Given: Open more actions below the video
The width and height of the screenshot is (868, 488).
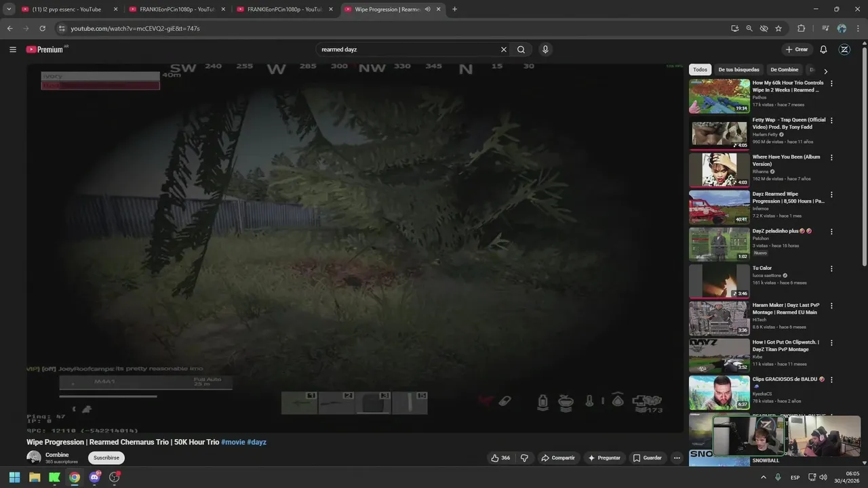Looking at the screenshot, I should tap(677, 458).
